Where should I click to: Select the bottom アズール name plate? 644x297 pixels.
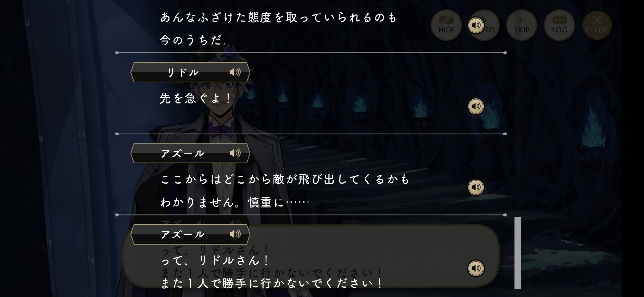[190, 234]
